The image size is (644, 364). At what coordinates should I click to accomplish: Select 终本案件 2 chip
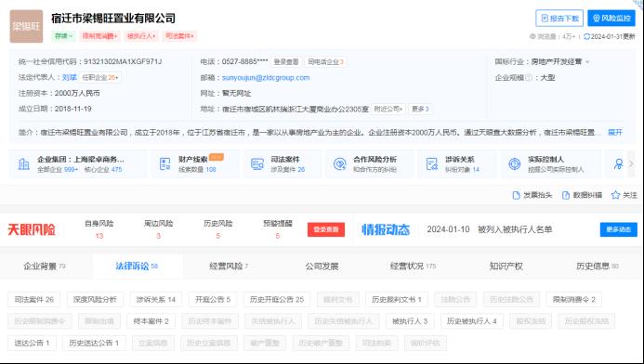[151, 321]
